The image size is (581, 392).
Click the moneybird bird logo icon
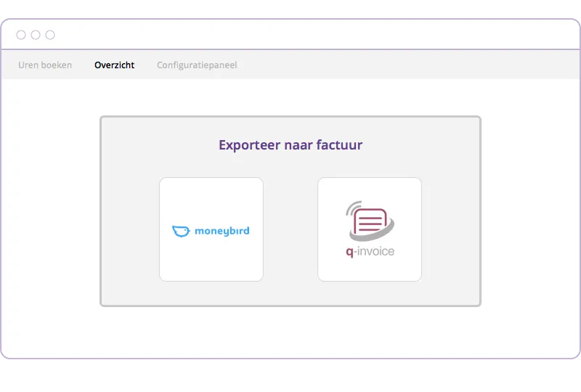pyautogui.click(x=181, y=231)
